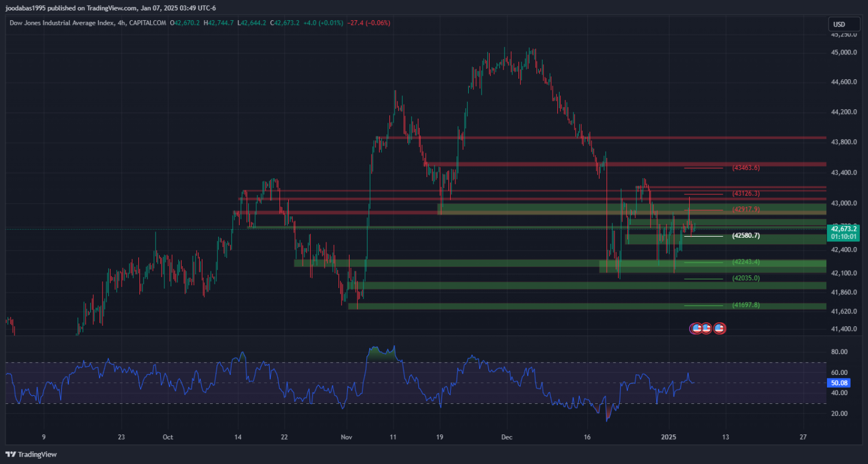This screenshot has width=868, height=464.
Task: Click the leftmost US flag economic event icon
Action: 696,329
